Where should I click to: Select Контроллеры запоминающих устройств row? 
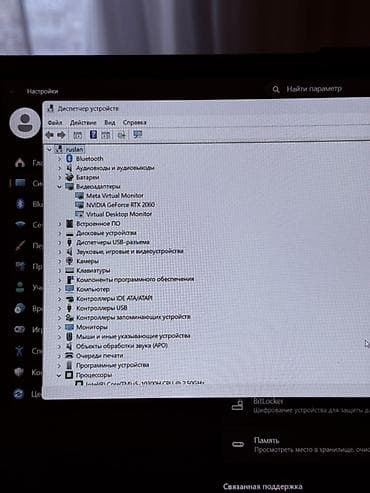click(133, 317)
